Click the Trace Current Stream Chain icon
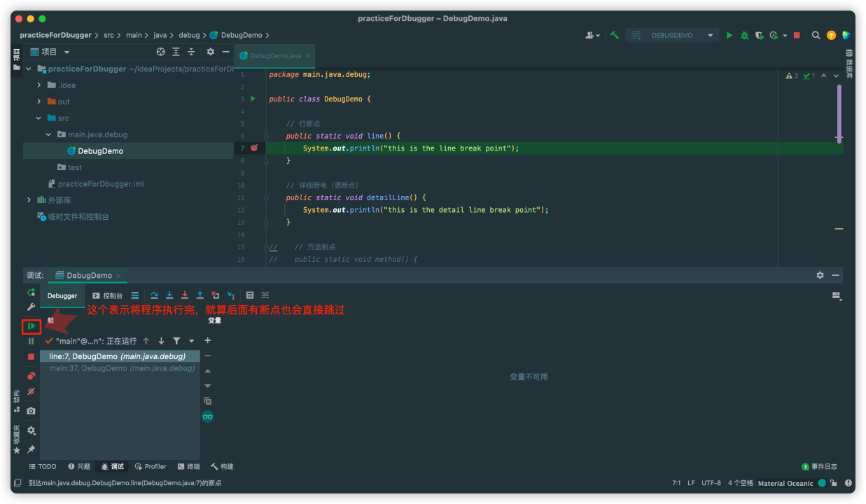 (x=265, y=295)
